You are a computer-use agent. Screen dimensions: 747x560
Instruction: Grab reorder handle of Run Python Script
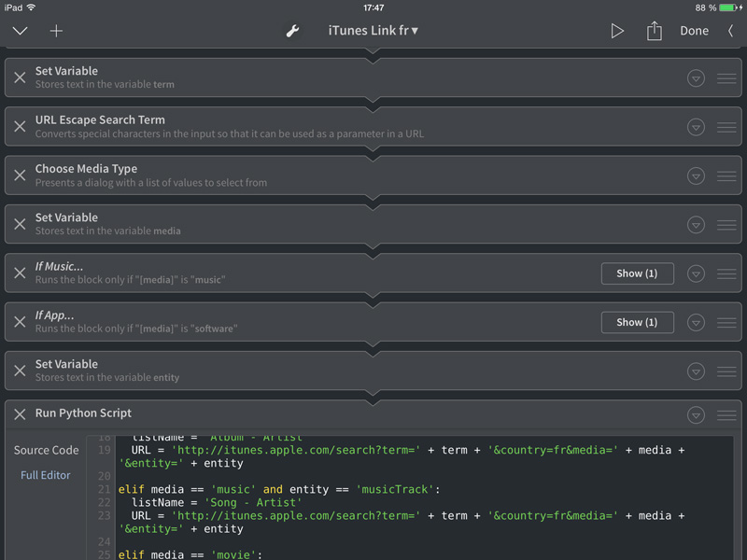(x=726, y=415)
